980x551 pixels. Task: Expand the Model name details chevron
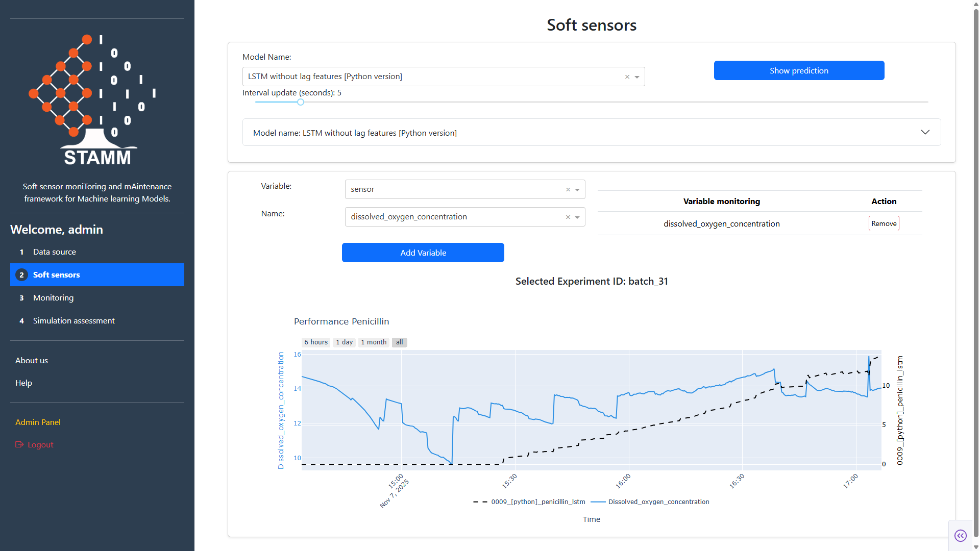click(x=925, y=133)
